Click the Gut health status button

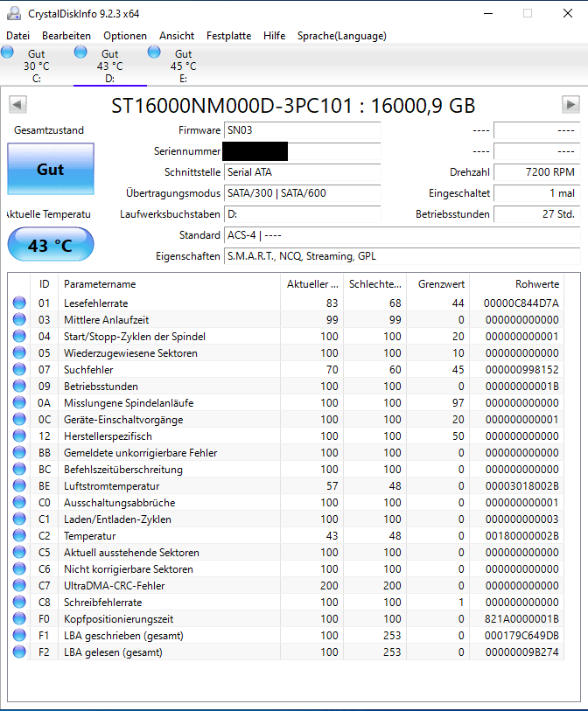pos(51,169)
